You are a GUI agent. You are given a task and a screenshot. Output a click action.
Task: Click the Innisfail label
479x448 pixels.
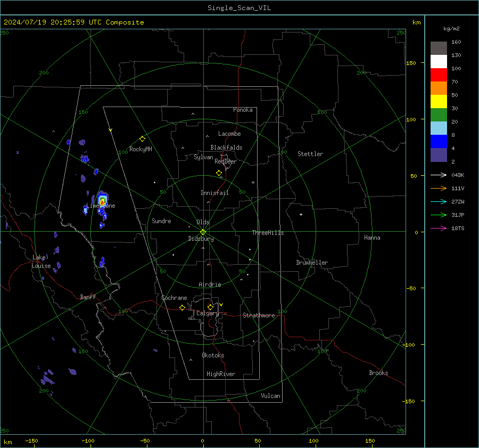point(214,193)
